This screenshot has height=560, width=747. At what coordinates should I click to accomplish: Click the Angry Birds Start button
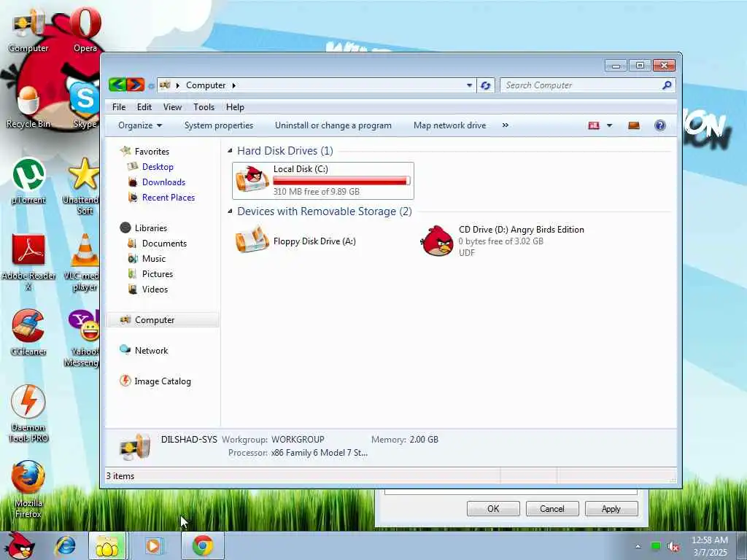coord(19,545)
